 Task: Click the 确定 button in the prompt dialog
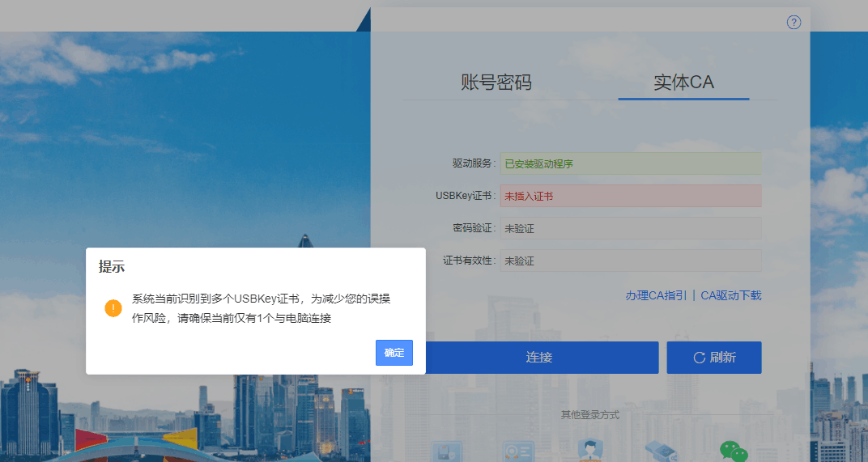tap(394, 353)
